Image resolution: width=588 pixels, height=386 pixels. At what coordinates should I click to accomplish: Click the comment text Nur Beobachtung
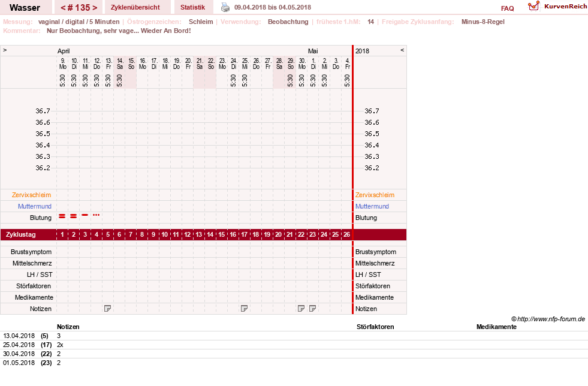119,31
